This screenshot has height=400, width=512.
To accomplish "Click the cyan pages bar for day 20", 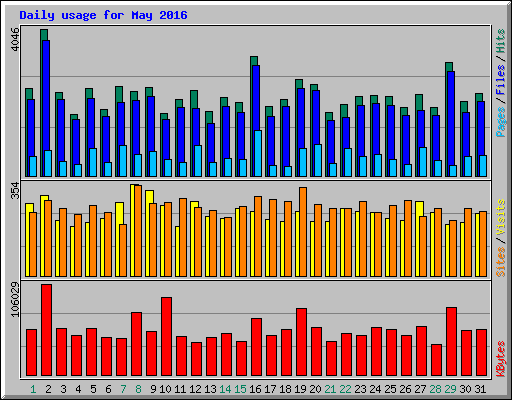I will pyautogui.click(x=318, y=160).
